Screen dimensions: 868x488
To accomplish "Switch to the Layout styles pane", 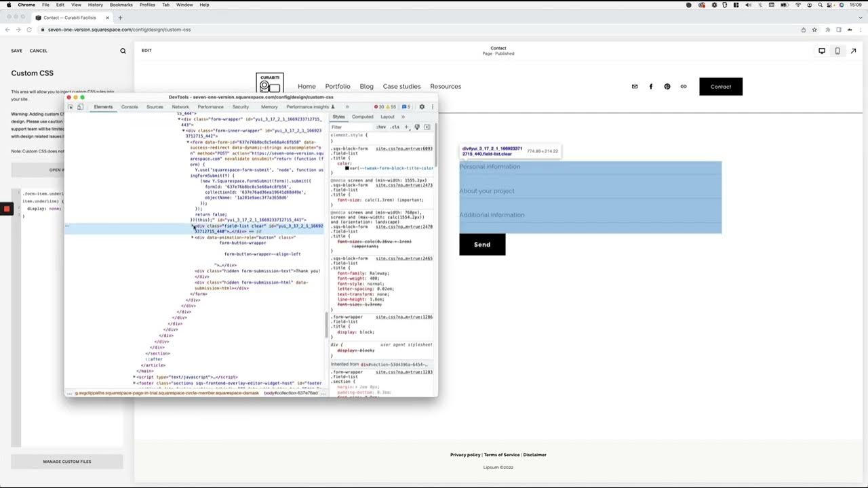I will point(387,117).
